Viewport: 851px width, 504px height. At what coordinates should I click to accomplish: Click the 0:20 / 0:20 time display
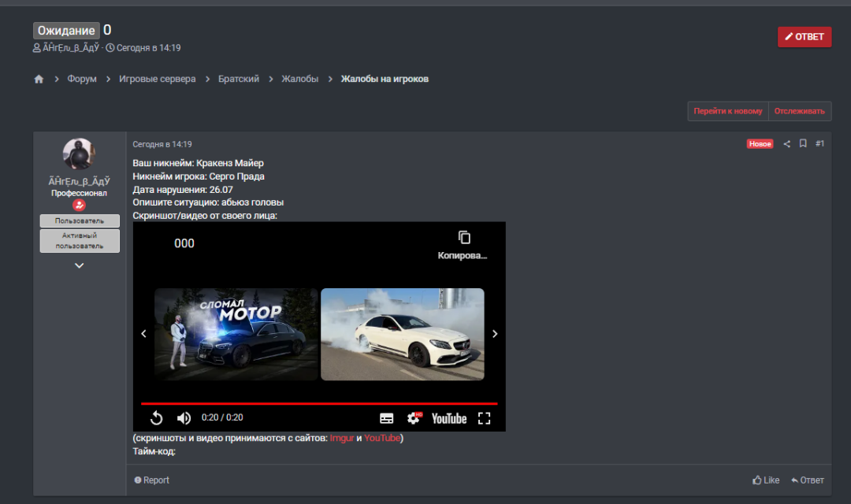222,417
